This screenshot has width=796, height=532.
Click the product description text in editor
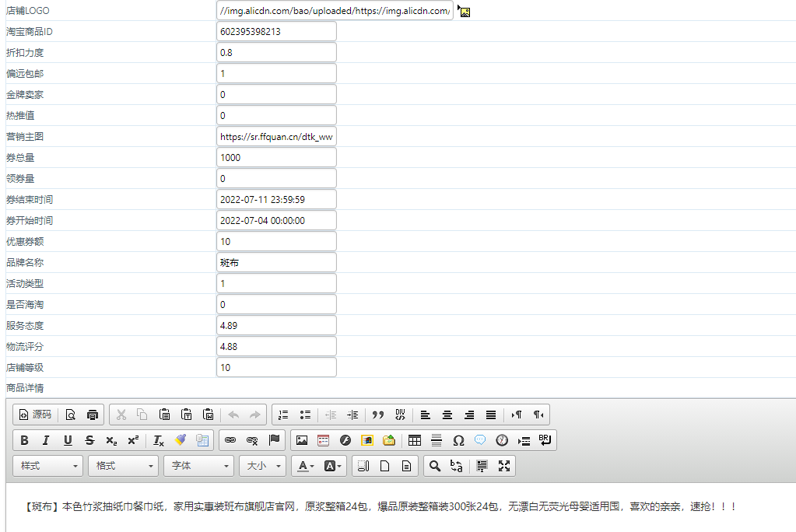(380, 506)
